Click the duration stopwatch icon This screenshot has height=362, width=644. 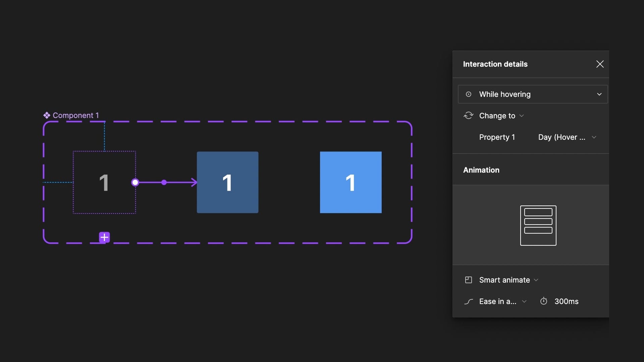[544, 301]
